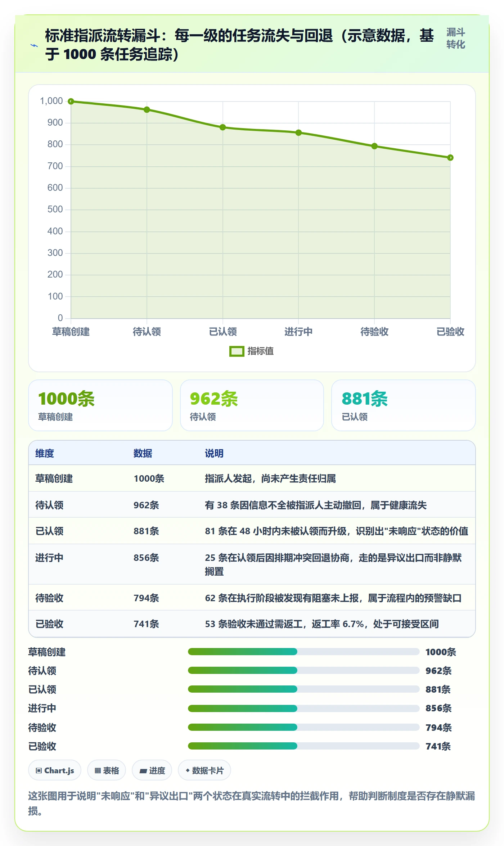Select the 草稿创建 data point on the line chart
The image size is (504, 846).
(71, 102)
